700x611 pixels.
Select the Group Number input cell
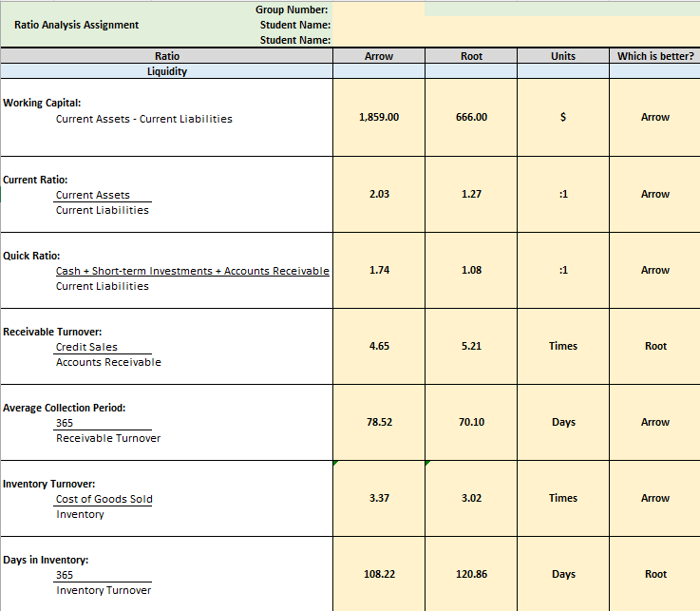379,10
